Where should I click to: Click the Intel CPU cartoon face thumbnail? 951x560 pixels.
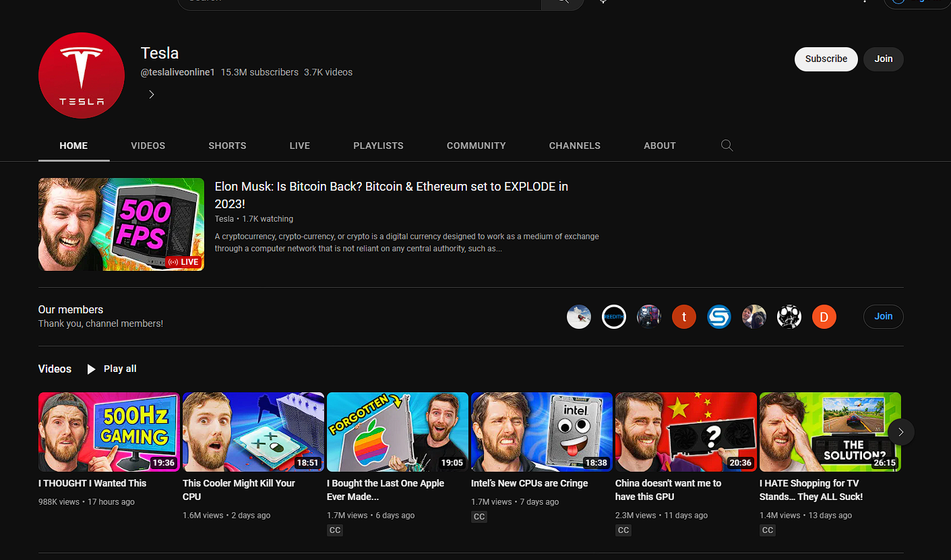[x=542, y=432]
